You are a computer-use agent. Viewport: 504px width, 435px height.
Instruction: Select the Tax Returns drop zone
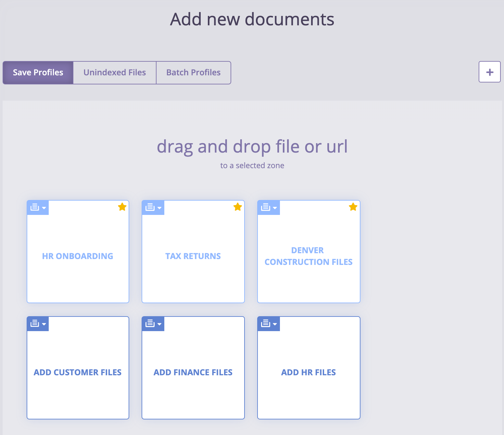tap(193, 256)
